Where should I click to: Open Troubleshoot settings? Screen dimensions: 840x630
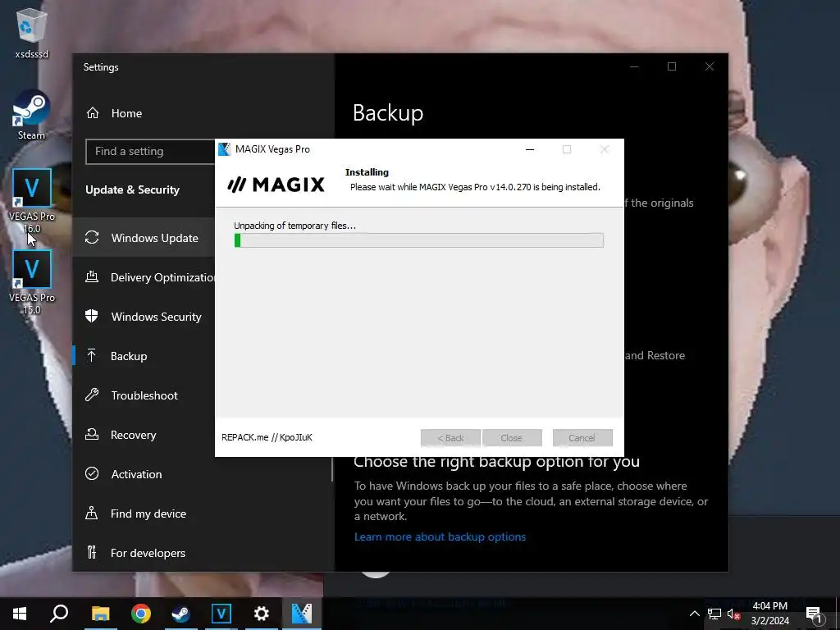(x=144, y=395)
